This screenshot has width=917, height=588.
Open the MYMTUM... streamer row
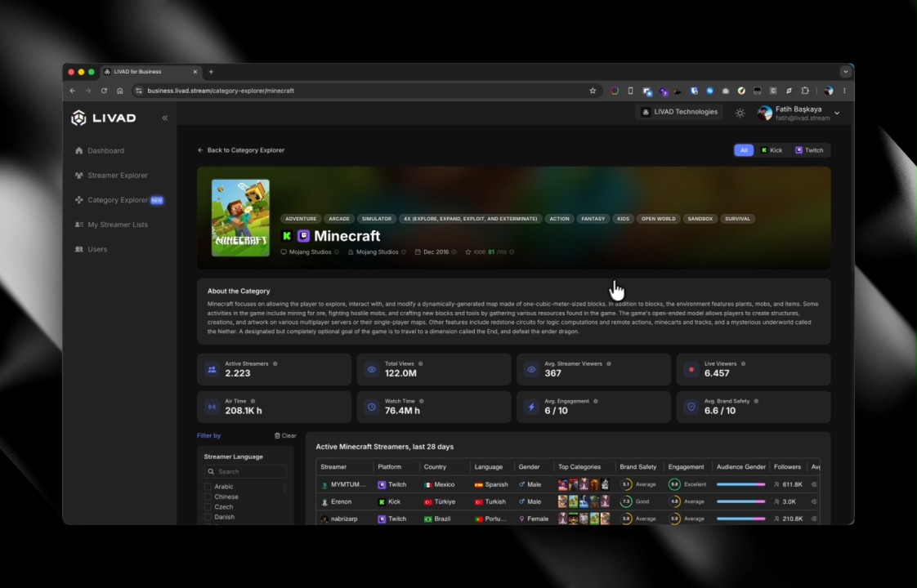[567, 484]
